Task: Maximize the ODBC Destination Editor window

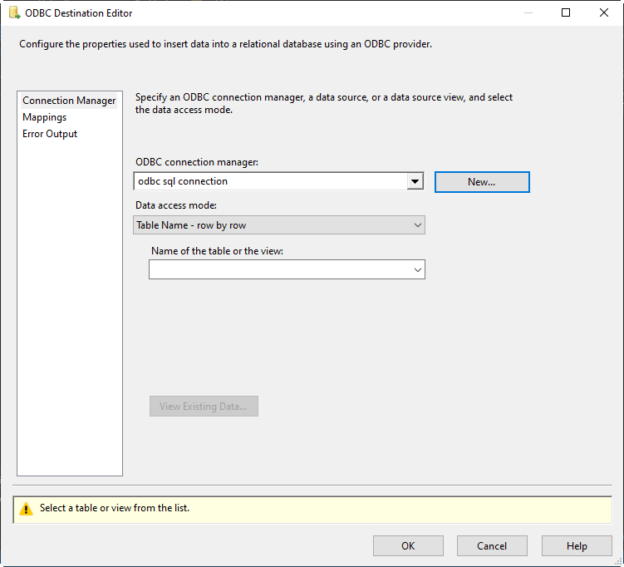Action: tap(566, 13)
